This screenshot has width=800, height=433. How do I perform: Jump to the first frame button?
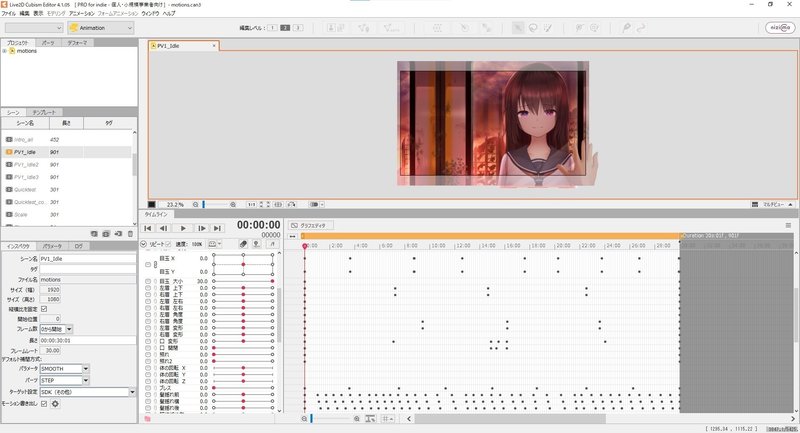click(147, 228)
